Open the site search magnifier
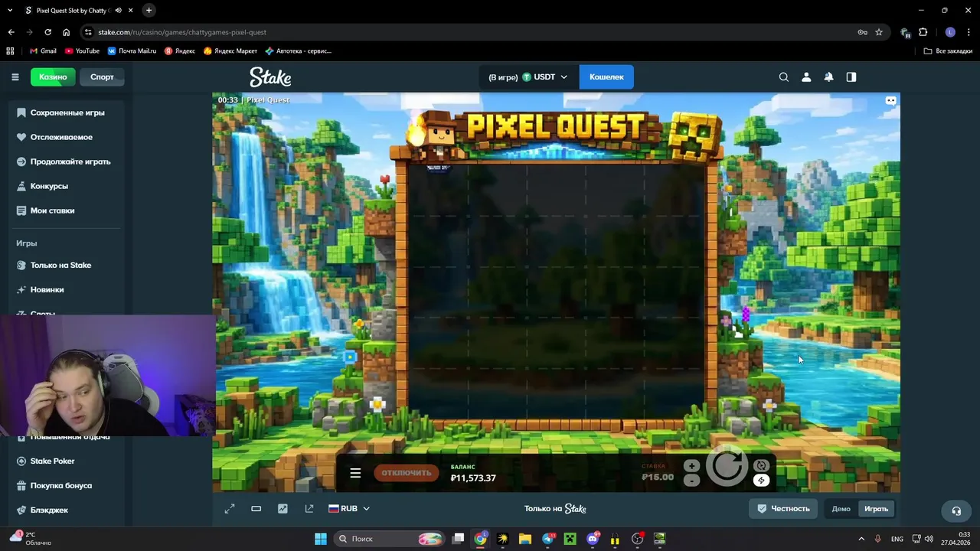This screenshot has height=551, width=980. pos(784,77)
